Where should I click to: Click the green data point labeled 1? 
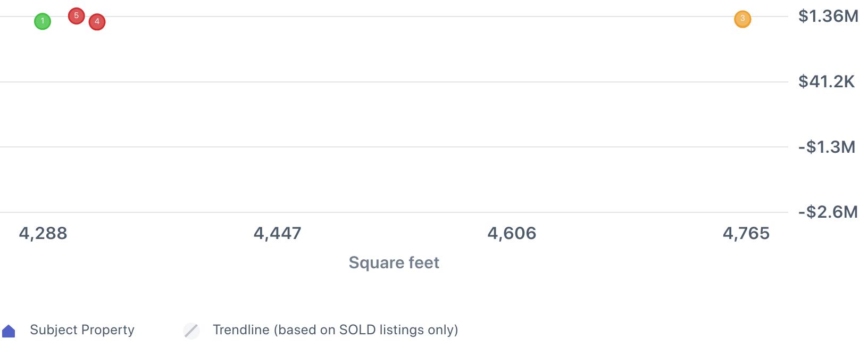coord(43,21)
